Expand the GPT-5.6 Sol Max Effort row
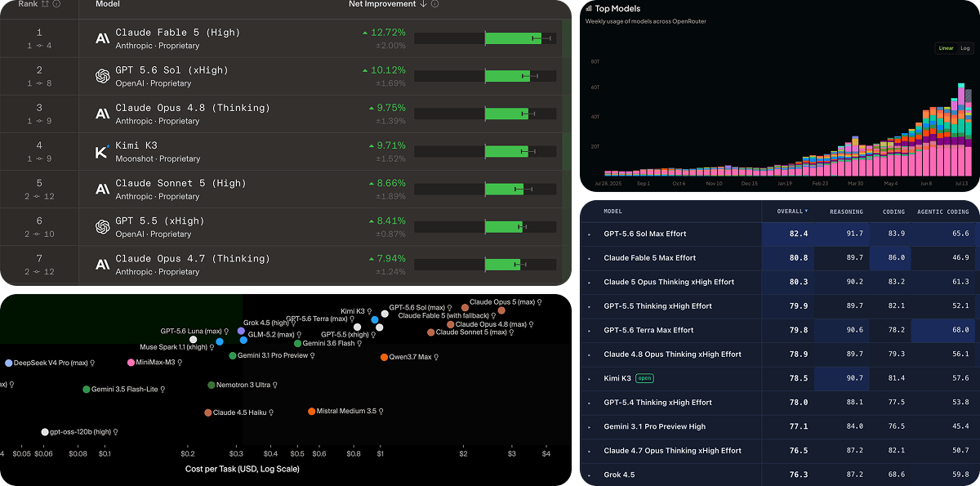 coord(589,234)
